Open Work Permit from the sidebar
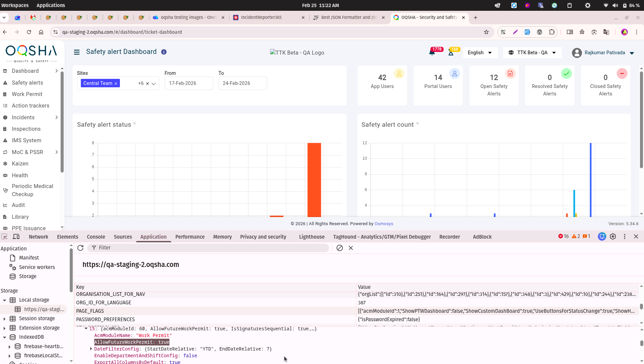 [27, 94]
